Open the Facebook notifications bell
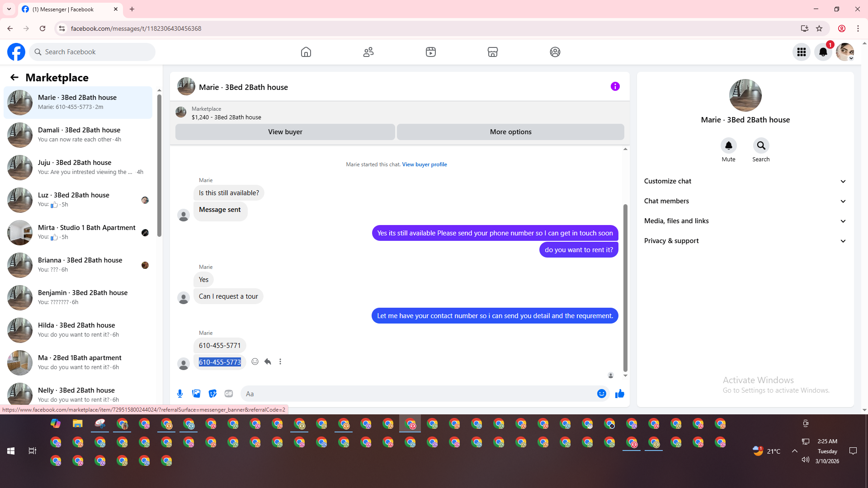This screenshot has height=488, width=868. 823,52
